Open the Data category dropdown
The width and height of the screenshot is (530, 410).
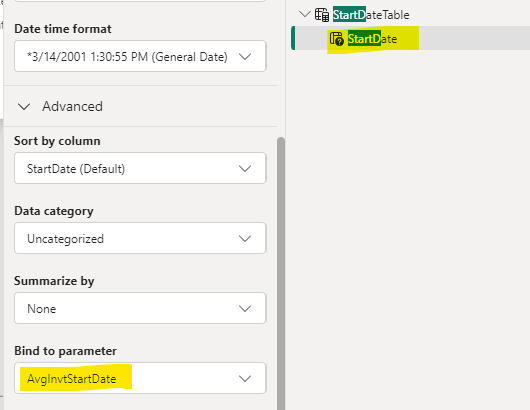click(x=140, y=238)
